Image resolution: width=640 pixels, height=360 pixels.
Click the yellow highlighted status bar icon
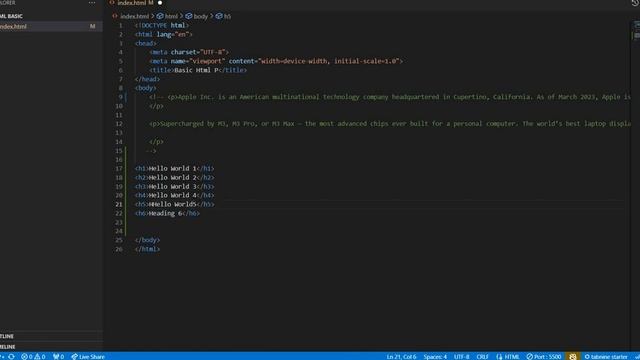572,356
